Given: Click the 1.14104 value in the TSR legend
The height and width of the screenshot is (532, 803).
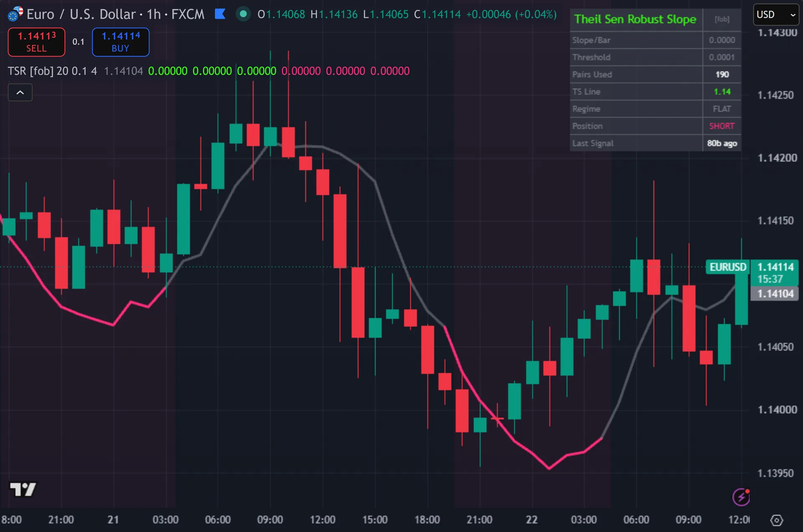Looking at the screenshot, I should [123, 71].
